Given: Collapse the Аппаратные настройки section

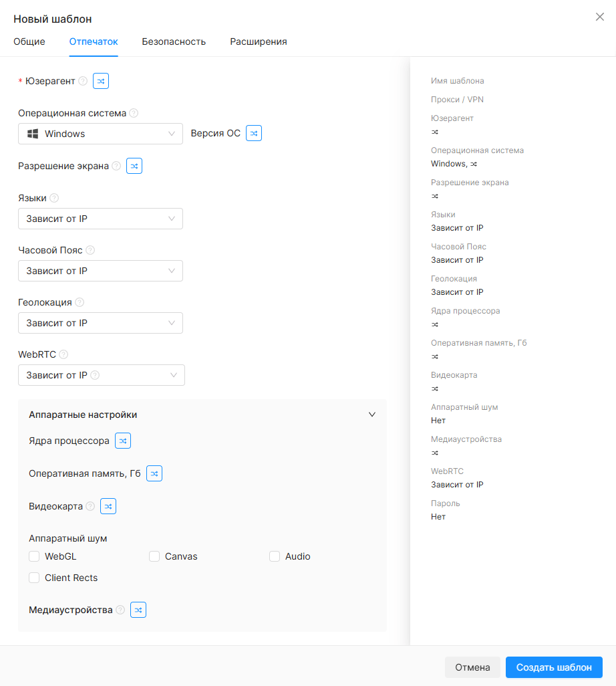Looking at the screenshot, I should tap(372, 415).
